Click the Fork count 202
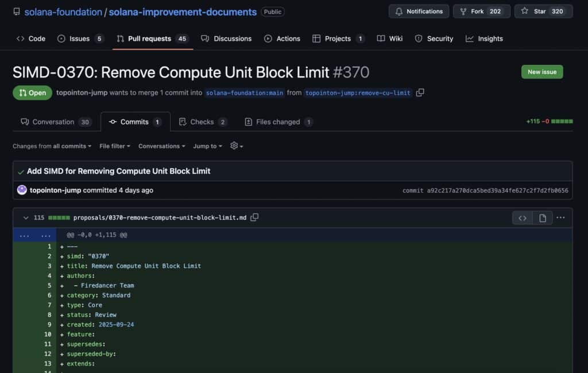The height and width of the screenshot is (373, 588). pos(496,11)
